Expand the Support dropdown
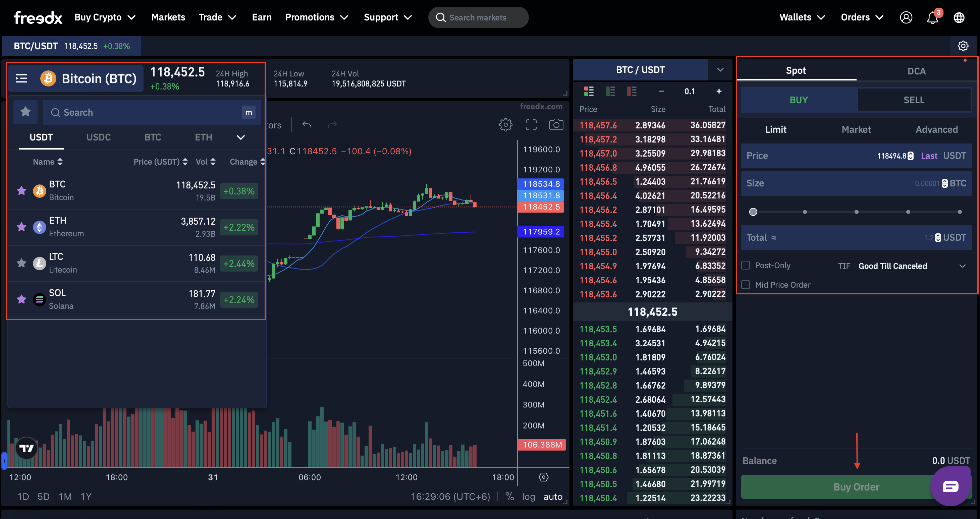The image size is (980, 519). [x=388, y=17]
